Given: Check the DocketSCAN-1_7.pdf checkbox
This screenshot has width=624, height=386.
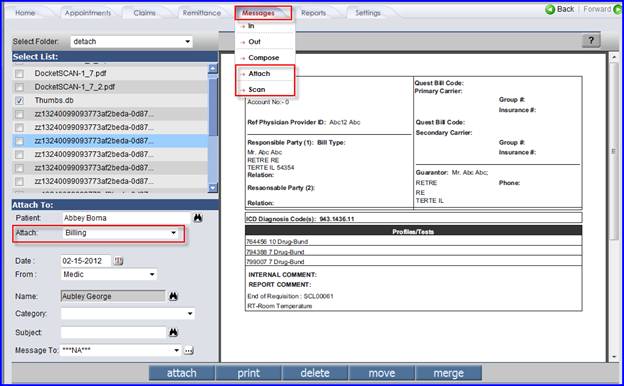Looking at the screenshot, I should pos(19,74).
